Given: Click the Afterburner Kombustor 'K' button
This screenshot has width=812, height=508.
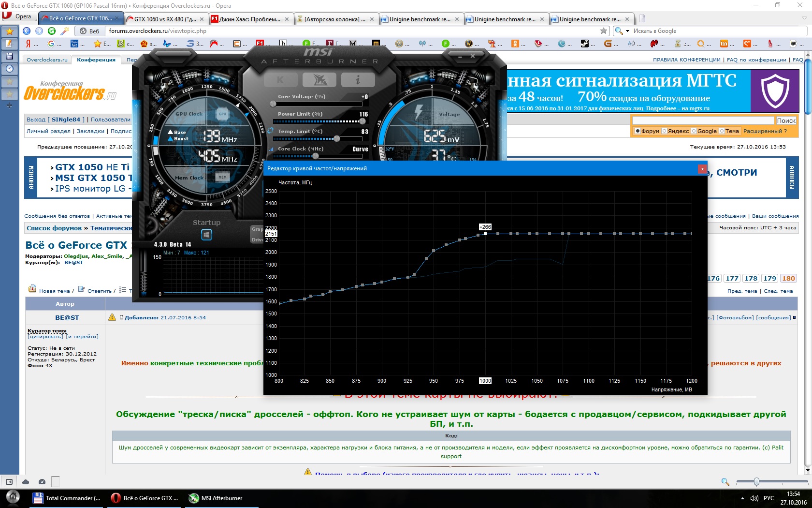Looking at the screenshot, I should click(280, 80).
